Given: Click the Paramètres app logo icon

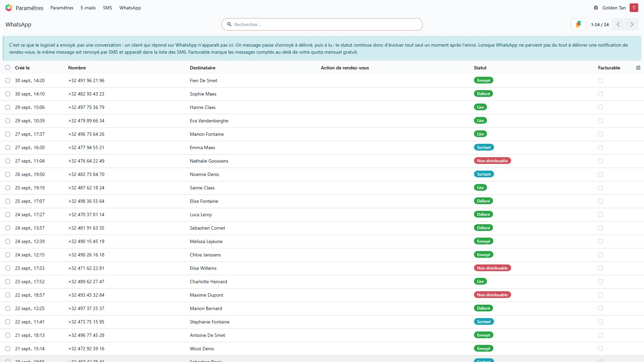Looking at the screenshot, I should click(9, 8).
